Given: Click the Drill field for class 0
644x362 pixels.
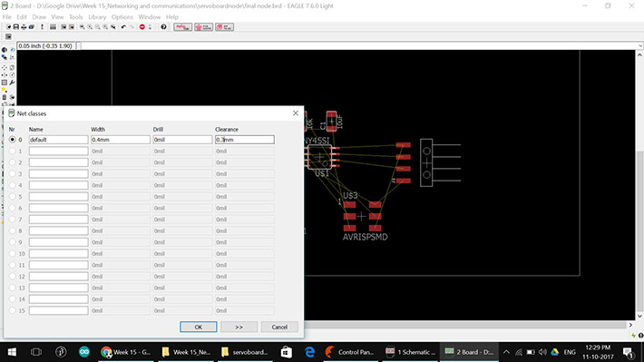Looking at the screenshot, I should [x=182, y=140].
